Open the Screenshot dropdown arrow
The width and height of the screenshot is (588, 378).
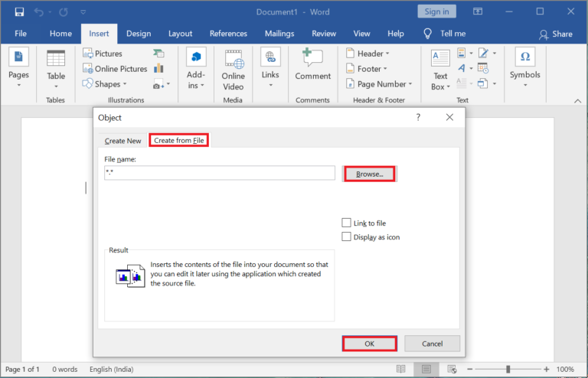point(168,84)
